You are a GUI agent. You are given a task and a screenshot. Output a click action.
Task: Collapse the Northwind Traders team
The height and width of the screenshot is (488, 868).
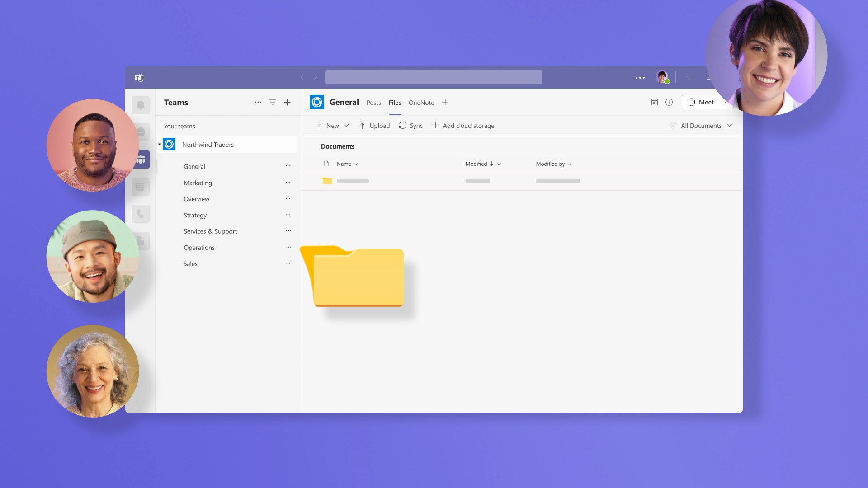160,145
